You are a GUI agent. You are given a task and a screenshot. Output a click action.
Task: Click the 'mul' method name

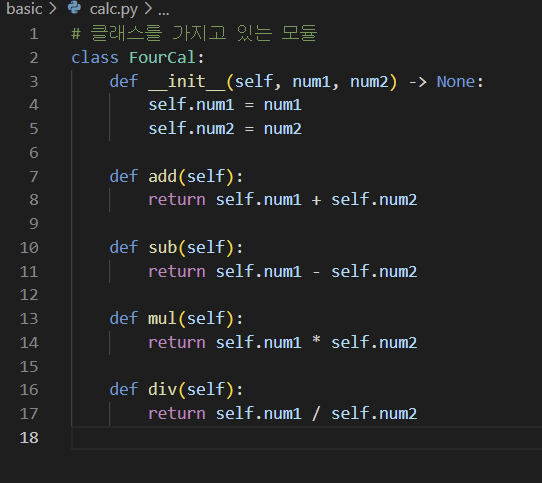coord(162,319)
